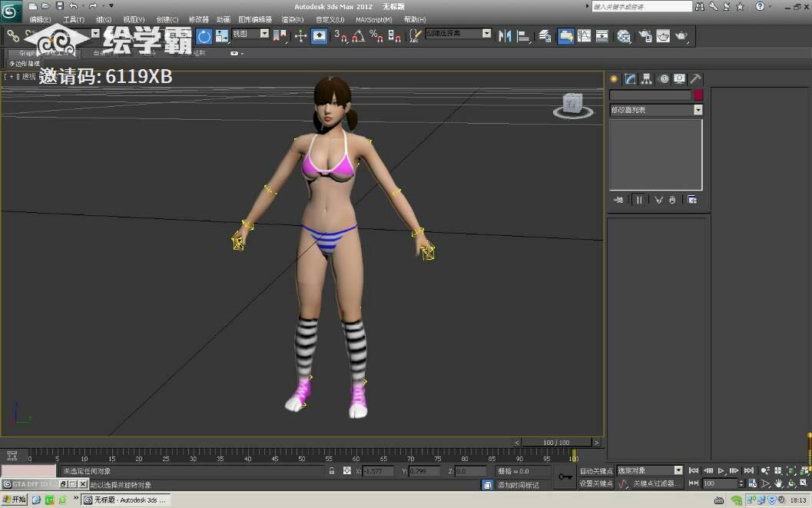Switch to the Utilities hammer panel tab
Screen dimensions: 812x508
(x=695, y=79)
